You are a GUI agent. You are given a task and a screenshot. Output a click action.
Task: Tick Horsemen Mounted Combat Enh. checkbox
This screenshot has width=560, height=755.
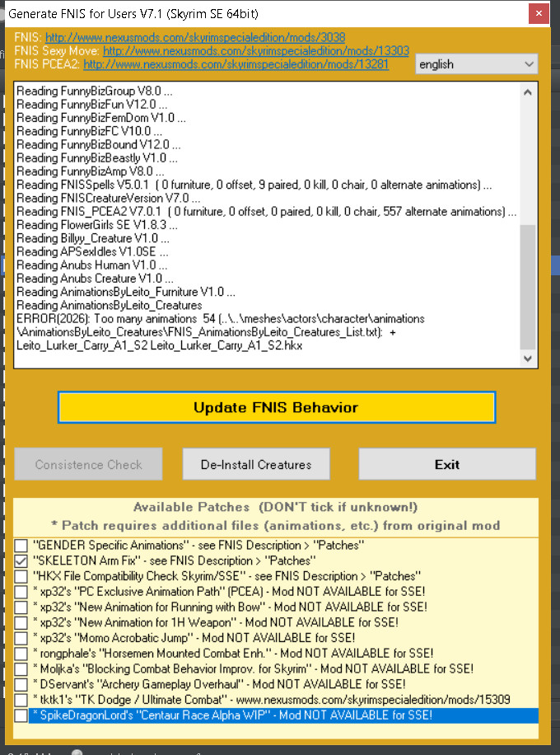[21, 654]
